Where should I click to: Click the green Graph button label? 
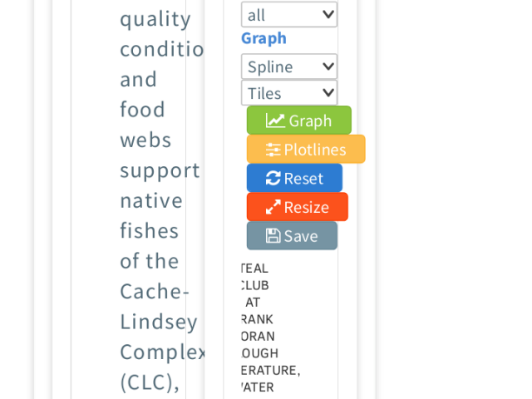[x=310, y=121]
